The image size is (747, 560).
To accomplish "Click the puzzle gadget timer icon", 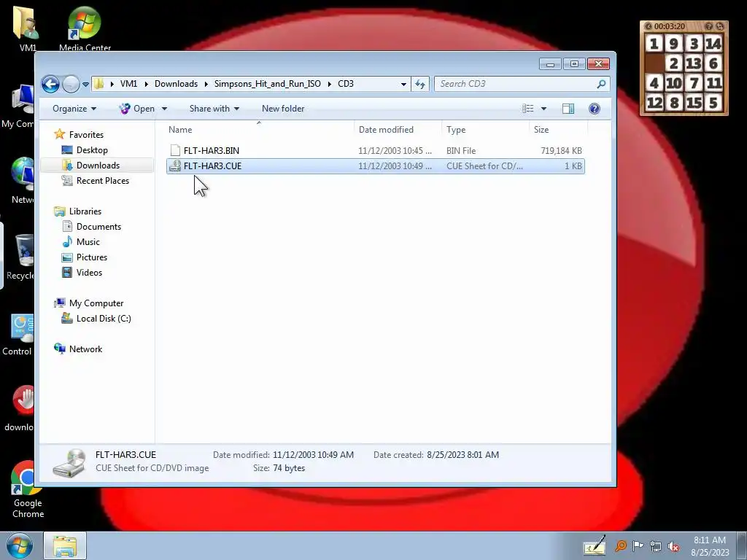I will (648, 26).
